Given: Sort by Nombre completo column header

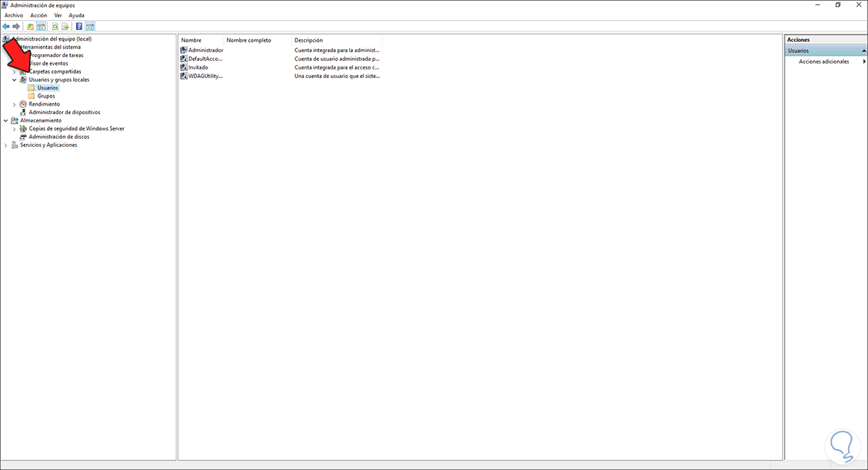Looking at the screenshot, I should click(x=258, y=40).
